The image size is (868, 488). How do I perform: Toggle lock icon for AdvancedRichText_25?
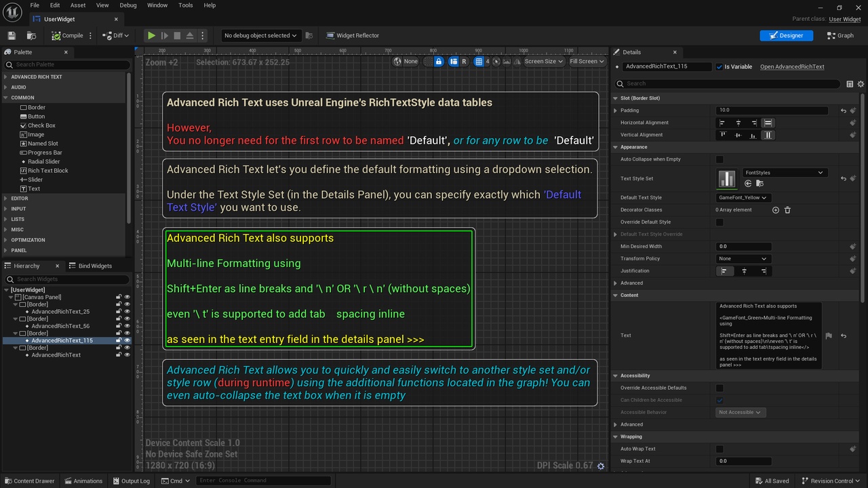[119, 312]
